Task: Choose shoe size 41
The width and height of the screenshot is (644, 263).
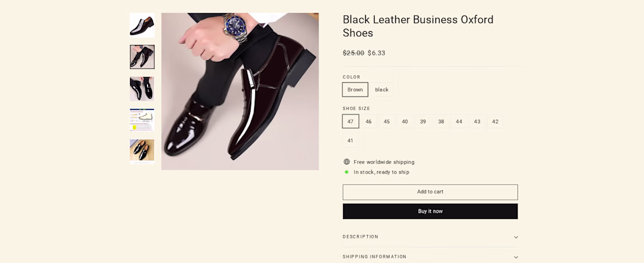Action: 350,140
